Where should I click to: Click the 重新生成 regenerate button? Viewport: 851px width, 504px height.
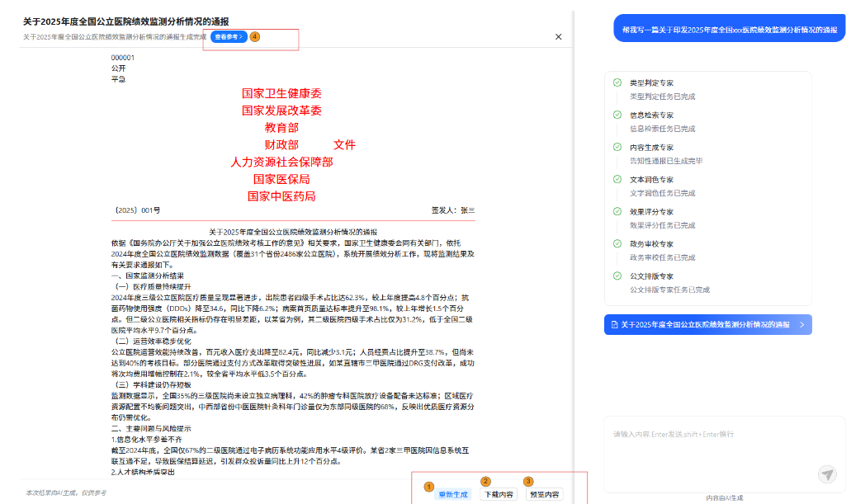pyautogui.click(x=452, y=494)
